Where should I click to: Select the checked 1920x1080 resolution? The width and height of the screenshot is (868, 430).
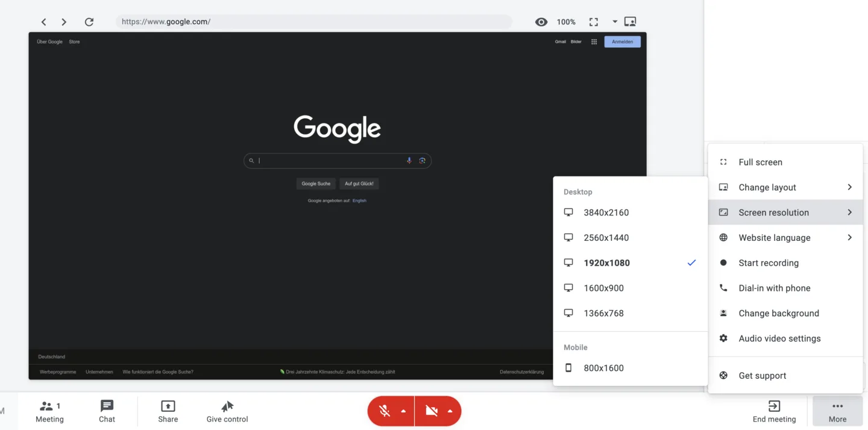(630, 263)
